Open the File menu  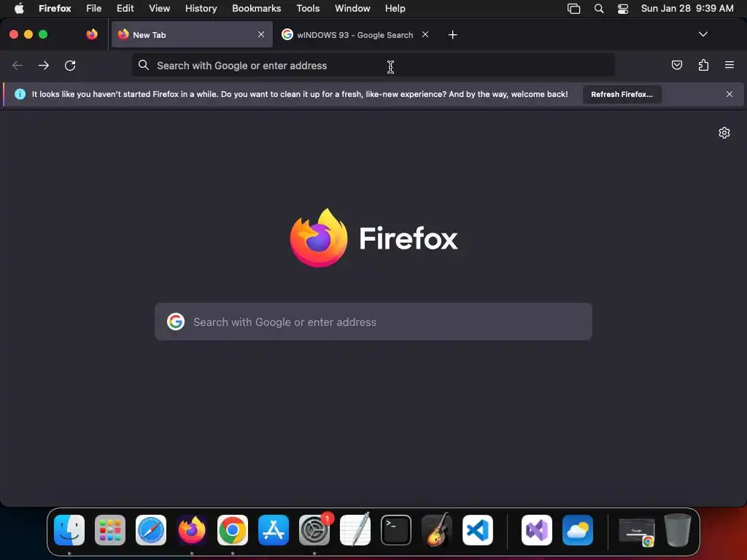pos(94,9)
